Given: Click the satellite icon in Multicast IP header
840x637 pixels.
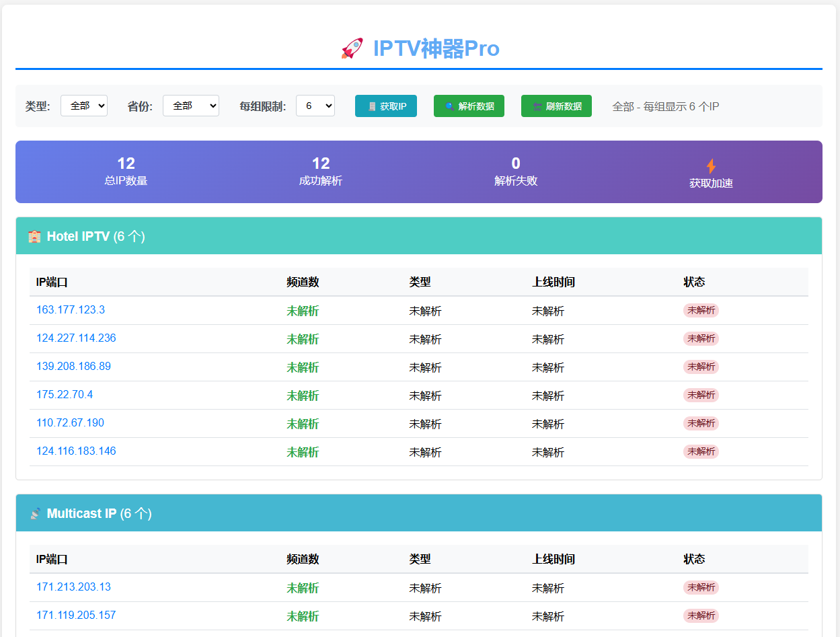Looking at the screenshot, I should tap(35, 513).
